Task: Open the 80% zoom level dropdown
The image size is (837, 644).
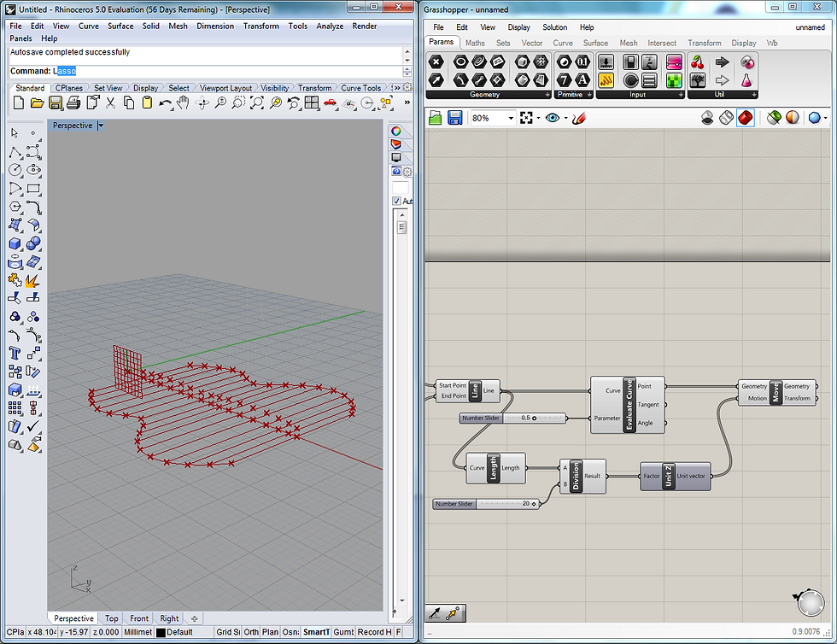Action: [511, 118]
